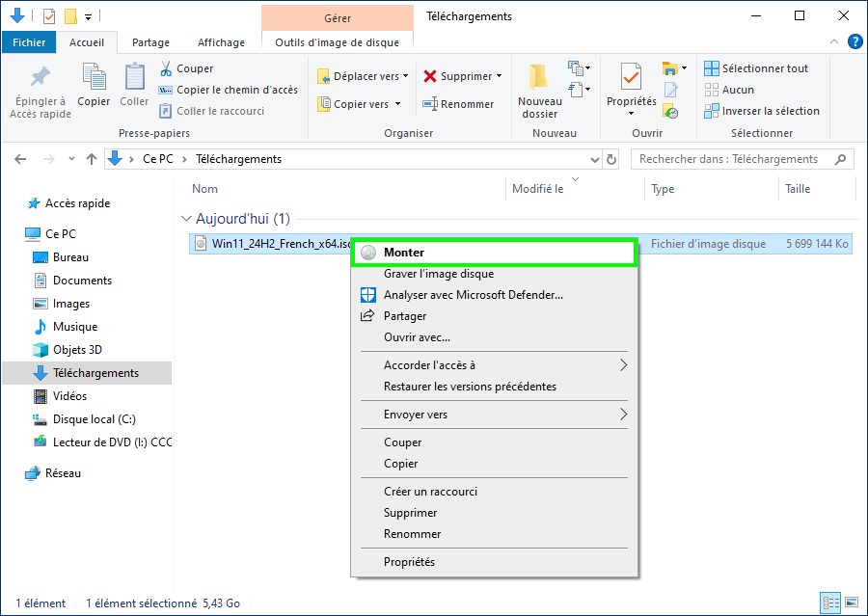
Task: Click Couper with scissors in the ribbon
Action: [x=186, y=68]
